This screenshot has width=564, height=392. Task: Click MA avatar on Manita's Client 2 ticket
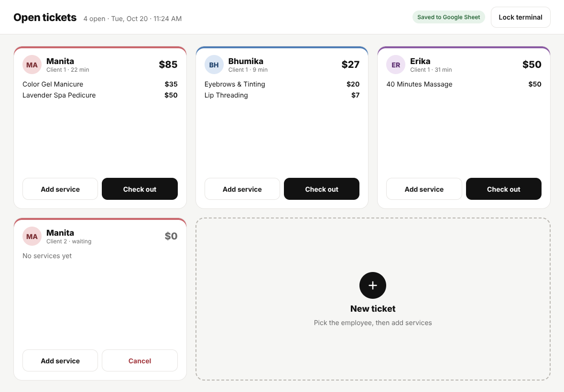(32, 236)
